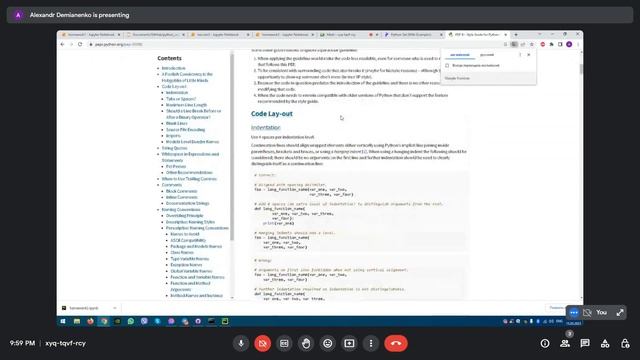The height and width of the screenshot is (360, 640).
Task: Open WhatsApp from the taskbar
Action: [x=131, y=322]
